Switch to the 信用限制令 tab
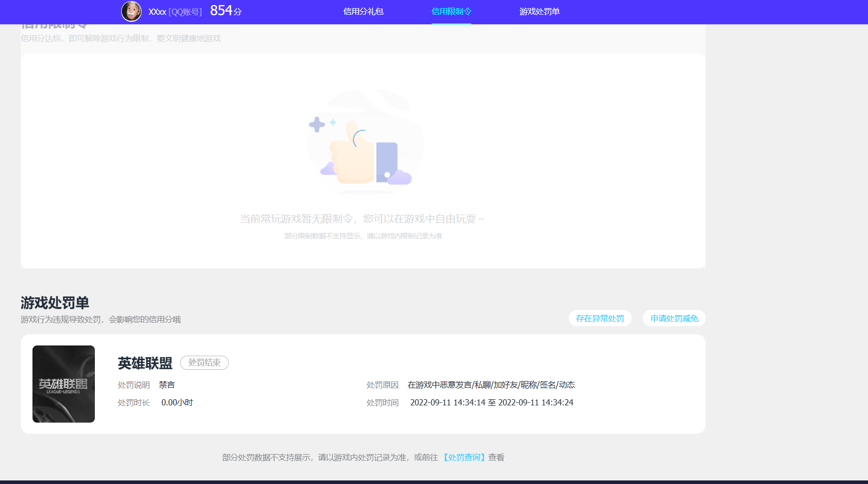 click(x=452, y=12)
